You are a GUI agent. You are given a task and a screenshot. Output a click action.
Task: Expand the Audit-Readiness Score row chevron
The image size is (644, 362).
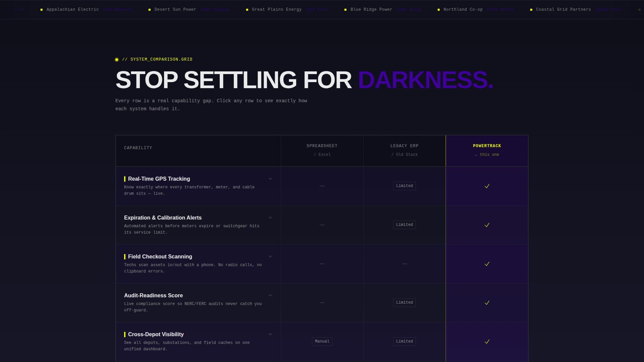(270, 295)
